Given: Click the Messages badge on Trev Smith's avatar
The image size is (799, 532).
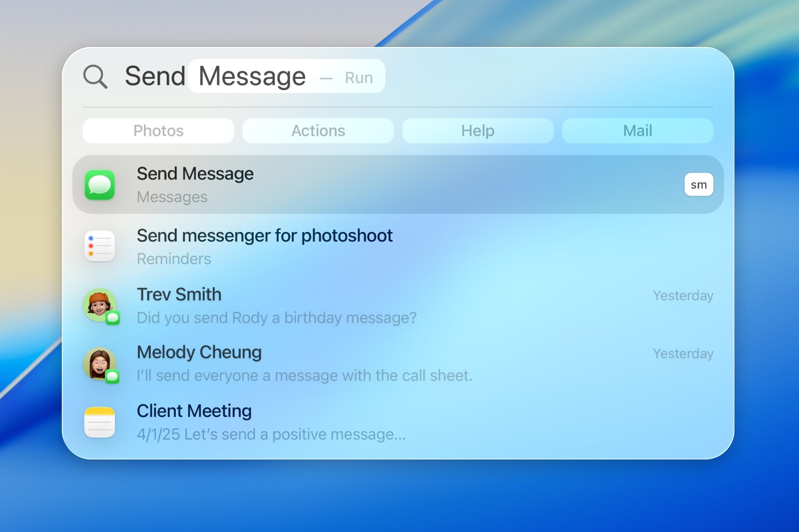Looking at the screenshot, I should tap(113, 318).
